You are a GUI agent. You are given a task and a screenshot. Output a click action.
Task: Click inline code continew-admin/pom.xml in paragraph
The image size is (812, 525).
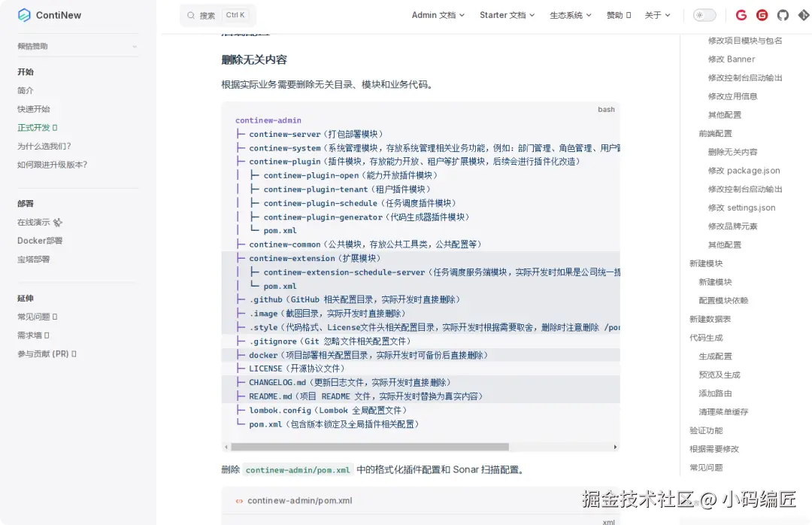298,470
